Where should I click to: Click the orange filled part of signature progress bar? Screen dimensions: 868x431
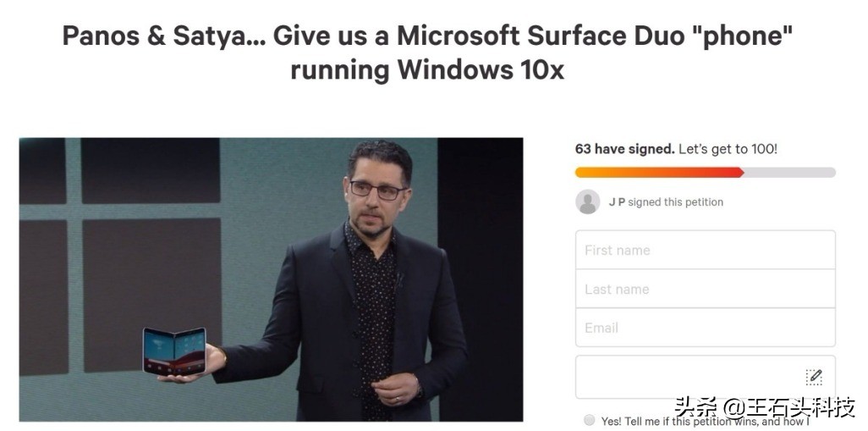[659, 172]
